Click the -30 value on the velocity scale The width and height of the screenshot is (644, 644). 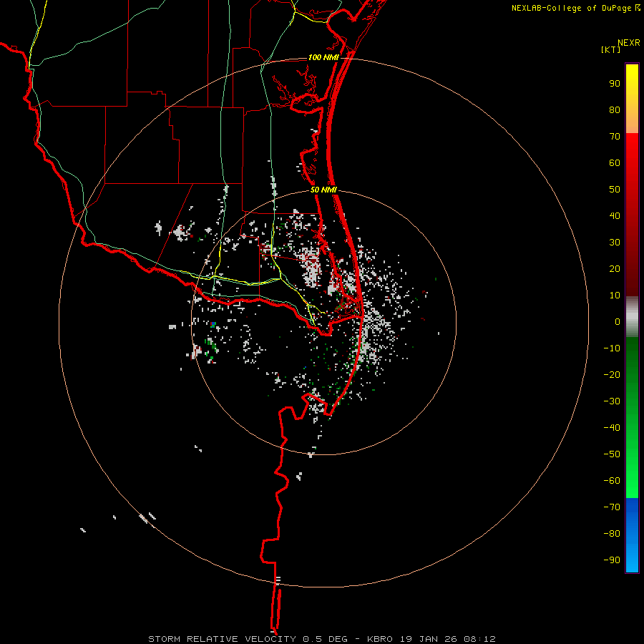click(612, 401)
